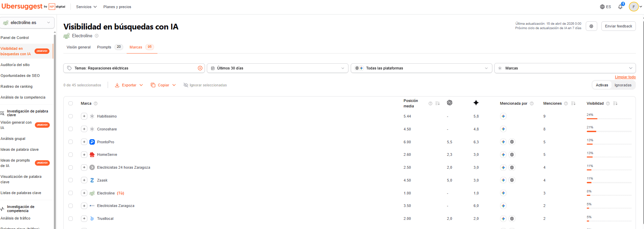Select the Cronoshare row checkbox
The image size is (644, 229).
tap(70, 129)
